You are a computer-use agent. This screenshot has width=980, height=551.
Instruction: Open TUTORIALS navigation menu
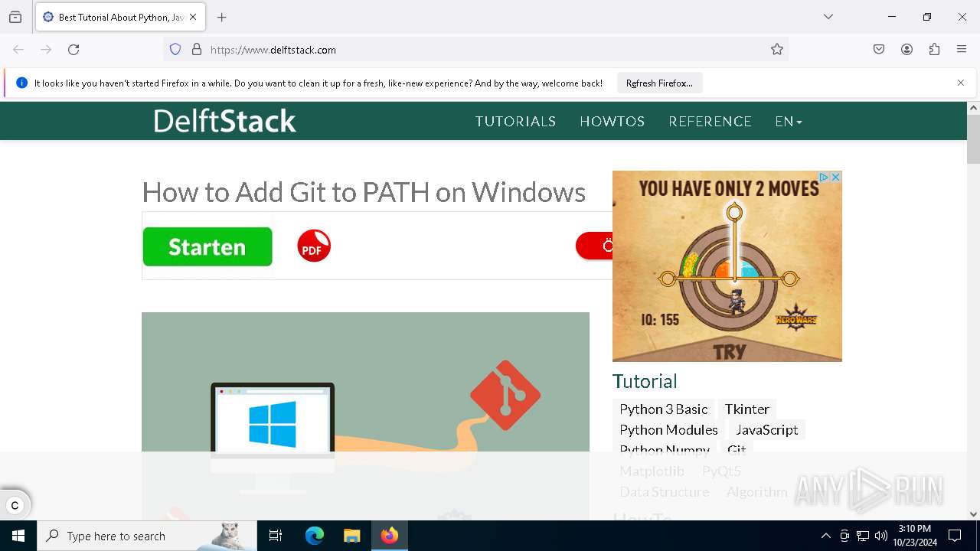click(x=515, y=122)
